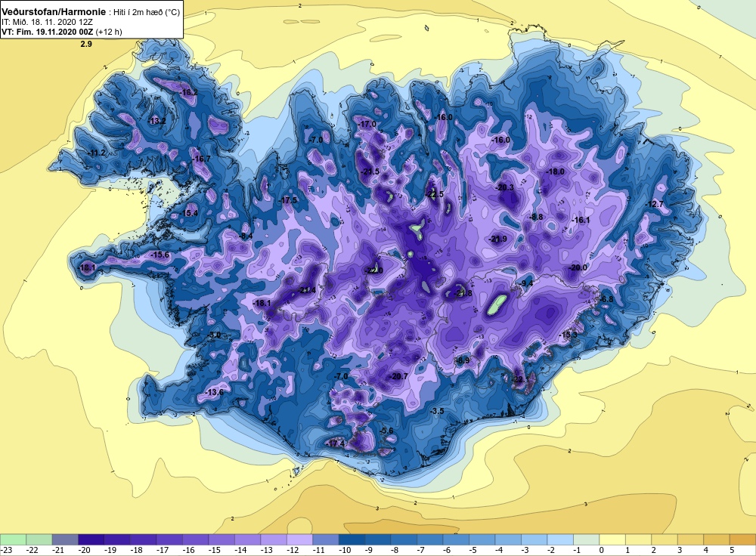This screenshot has height=556, width=756.
Task: Pick the legend swatch labeled -7
Action: pos(430,539)
